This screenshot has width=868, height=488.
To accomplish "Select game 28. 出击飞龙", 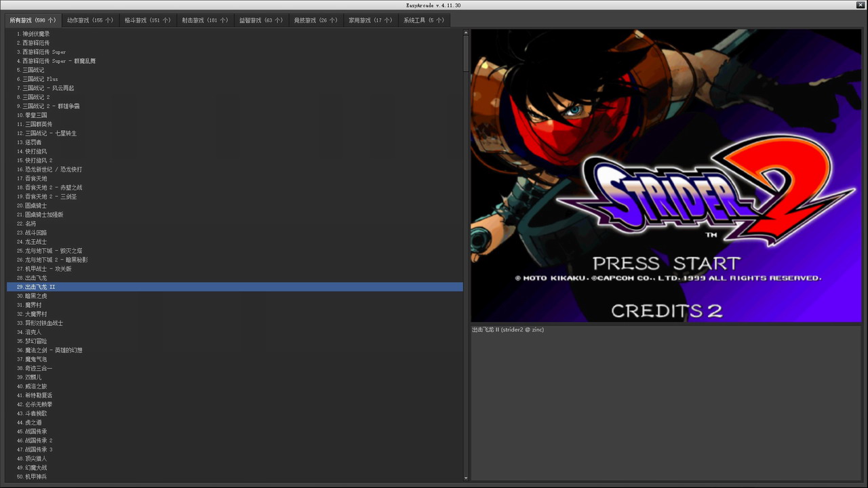I will tap(235, 278).
